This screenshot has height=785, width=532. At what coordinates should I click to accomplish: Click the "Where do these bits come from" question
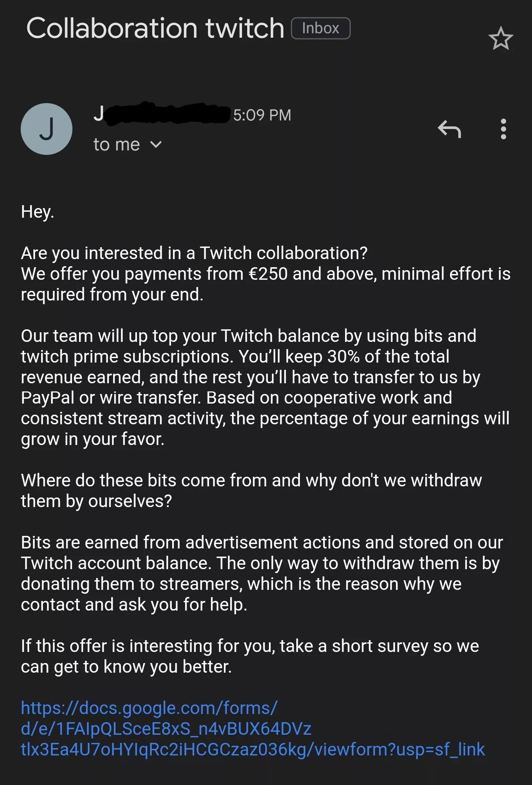click(251, 480)
